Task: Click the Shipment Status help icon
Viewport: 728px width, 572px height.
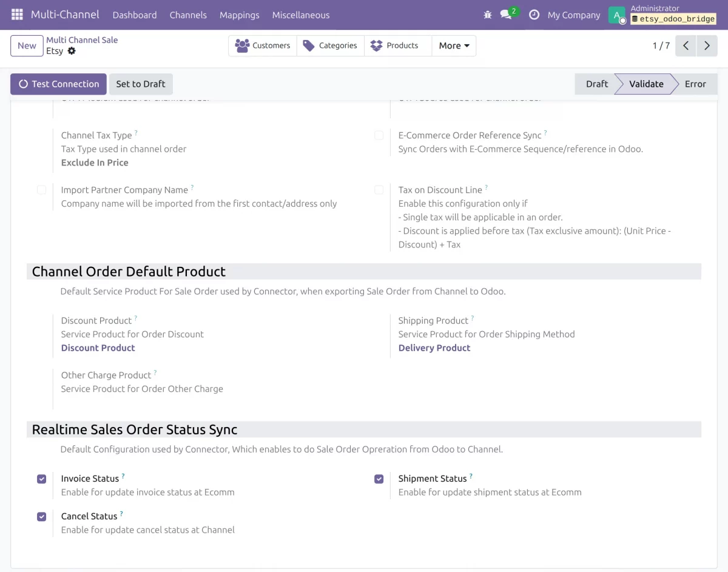Action: pyautogui.click(x=471, y=476)
